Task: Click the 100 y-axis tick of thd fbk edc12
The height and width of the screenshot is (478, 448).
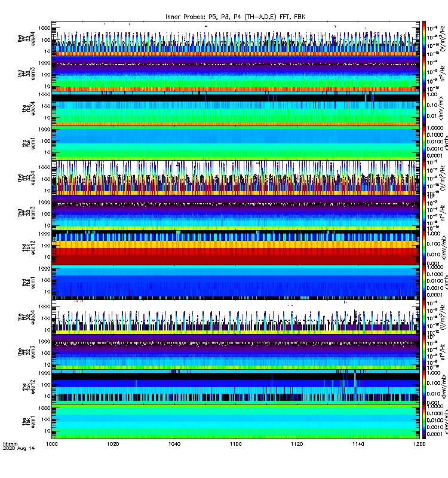Action: coord(46,246)
